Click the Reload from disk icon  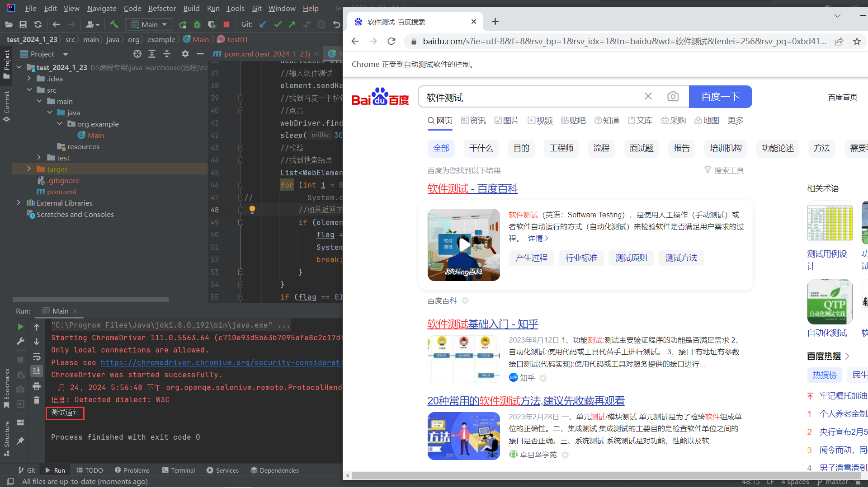click(x=38, y=24)
